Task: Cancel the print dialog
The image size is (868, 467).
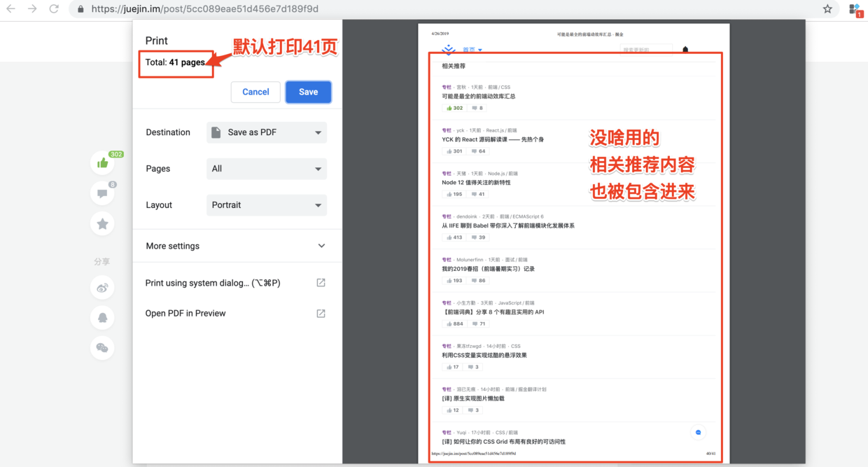Action: point(255,92)
